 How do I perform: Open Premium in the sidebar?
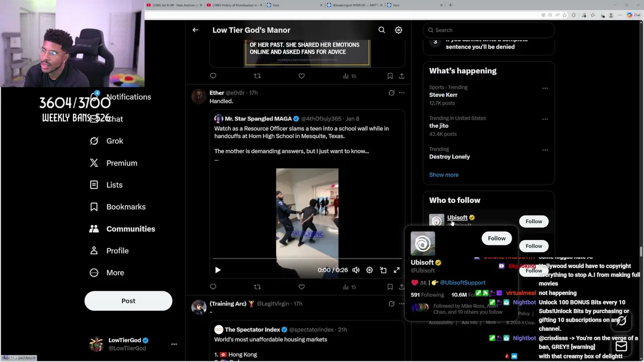(113, 163)
